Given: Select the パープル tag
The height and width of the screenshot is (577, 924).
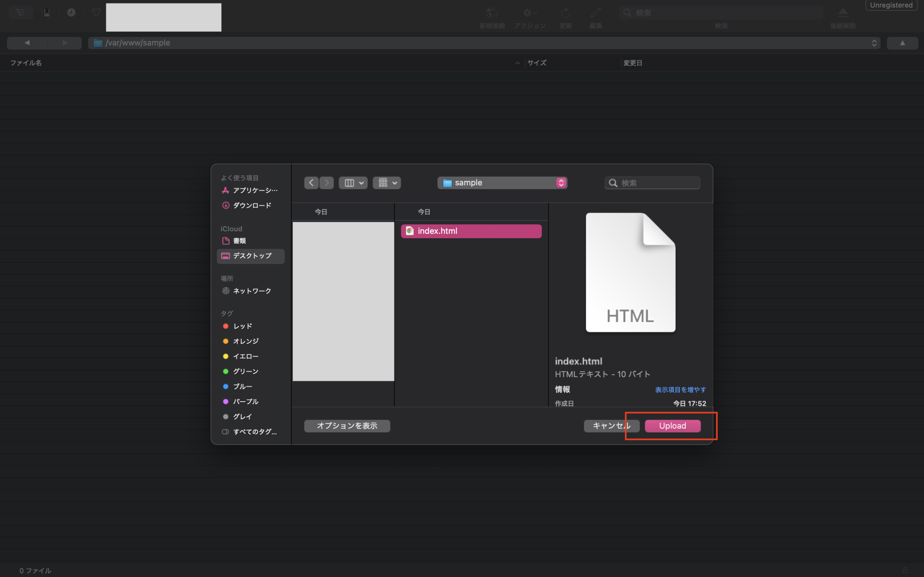Looking at the screenshot, I should coord(250,402).
